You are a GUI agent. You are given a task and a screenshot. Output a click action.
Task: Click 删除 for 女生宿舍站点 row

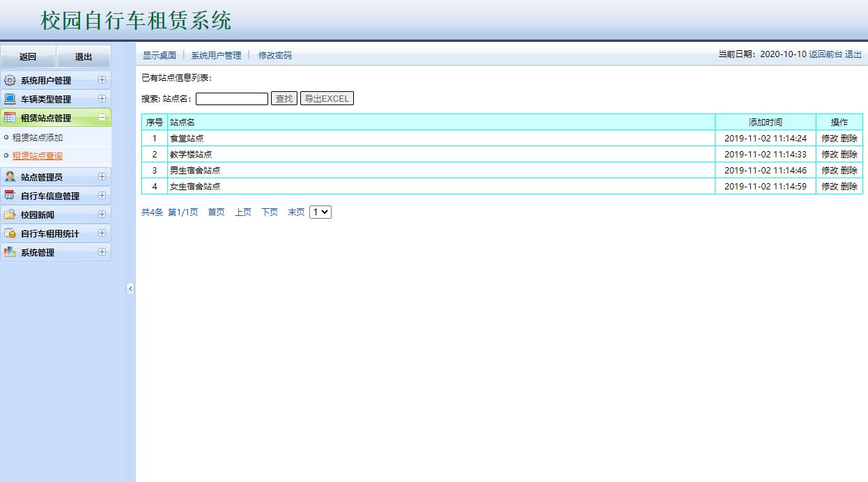850,186
